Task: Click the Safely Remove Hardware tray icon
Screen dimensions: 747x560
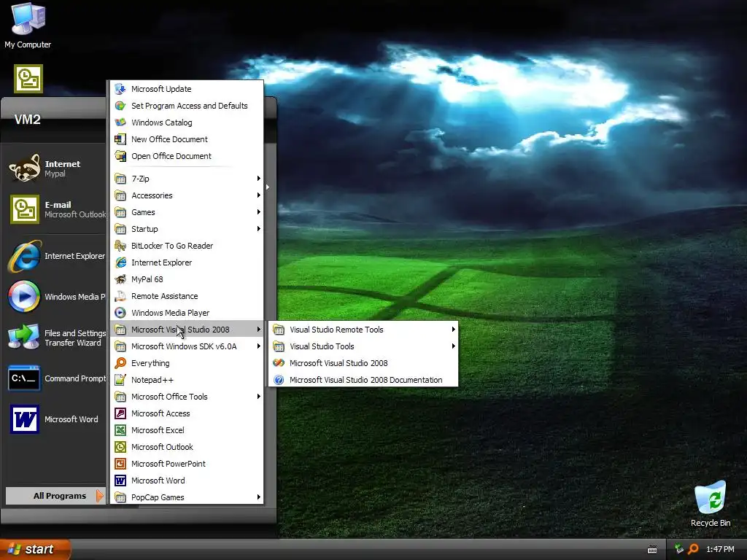Action: click(x=679, y=549)
